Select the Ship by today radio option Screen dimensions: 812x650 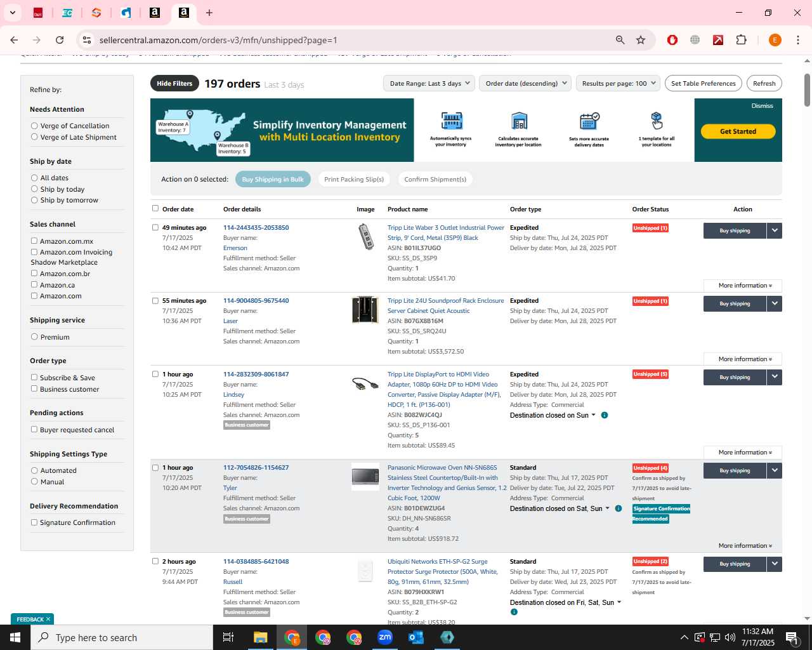34,189
